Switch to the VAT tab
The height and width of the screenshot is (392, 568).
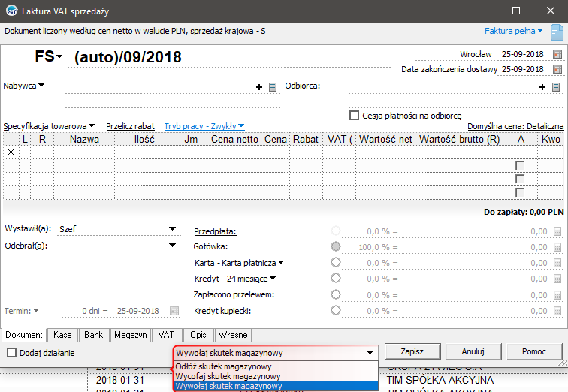166,335
